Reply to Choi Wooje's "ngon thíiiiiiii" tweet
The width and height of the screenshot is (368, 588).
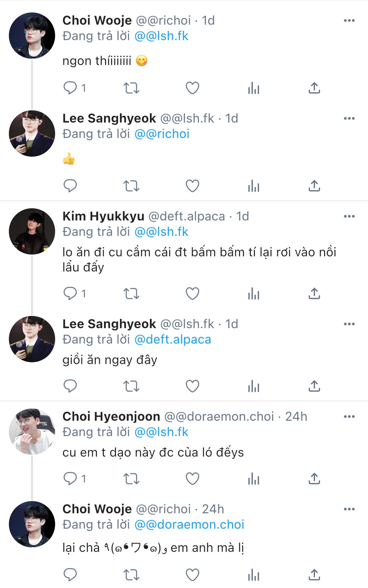(x=70, y=88)
